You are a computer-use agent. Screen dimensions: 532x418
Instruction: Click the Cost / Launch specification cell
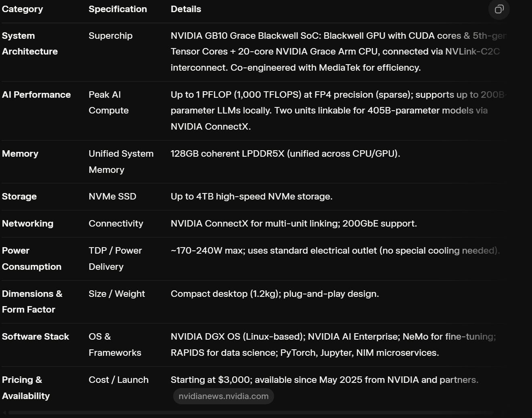(x=119, y=380)
